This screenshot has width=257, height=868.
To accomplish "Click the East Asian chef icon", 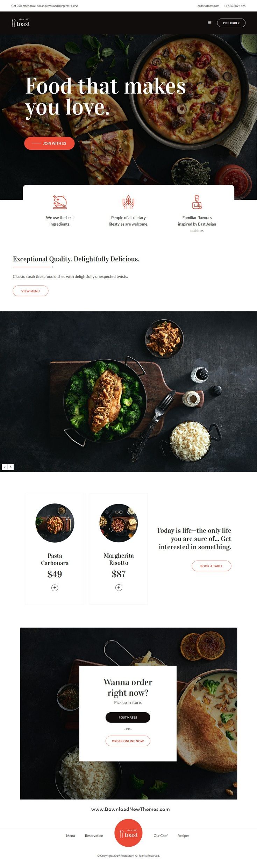I will click(197, 202).
